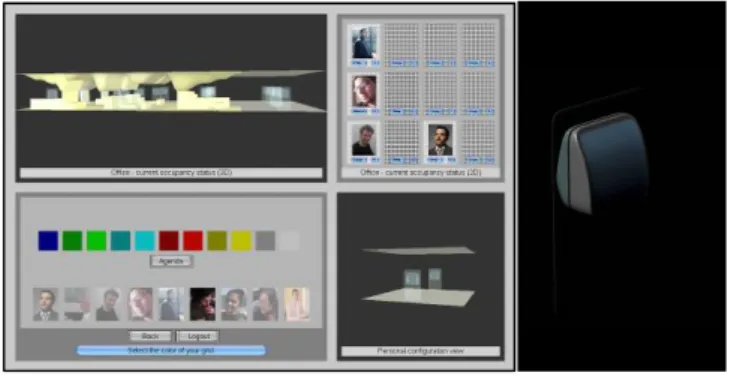Click the Back button
The height and width of the screenshot is (376, 731).
(150, 336)
